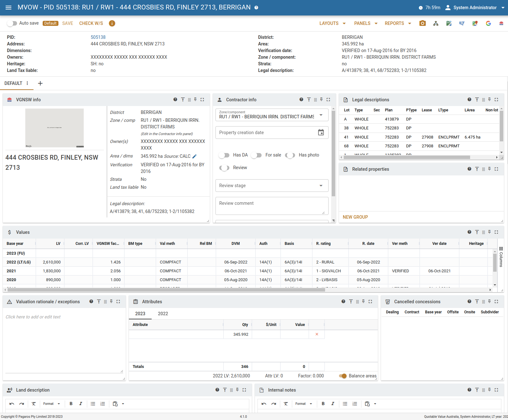Open the Columns side panel in Values
508x420 pixels.
501,257
